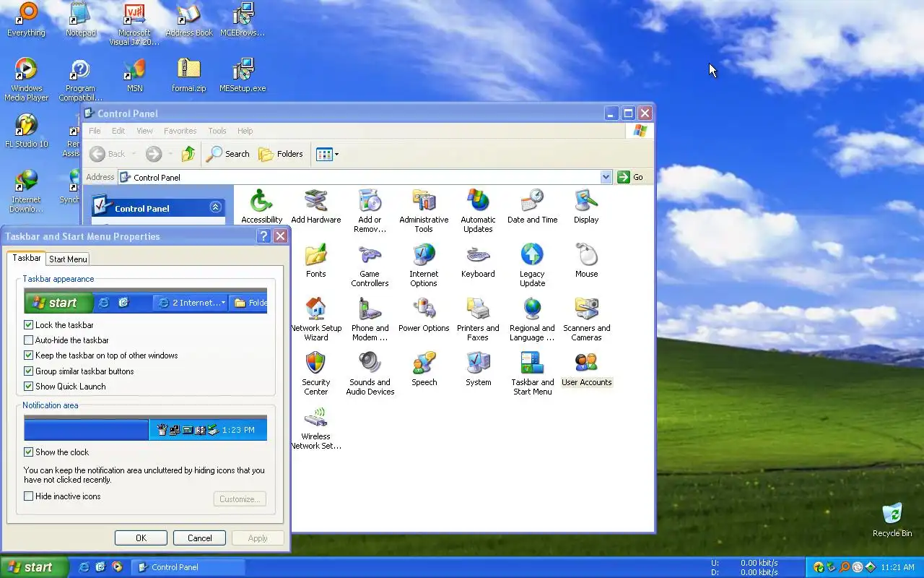
Task: Open the Accessibility Options icon
Action: pyautogui.click(x=261, y=206)
